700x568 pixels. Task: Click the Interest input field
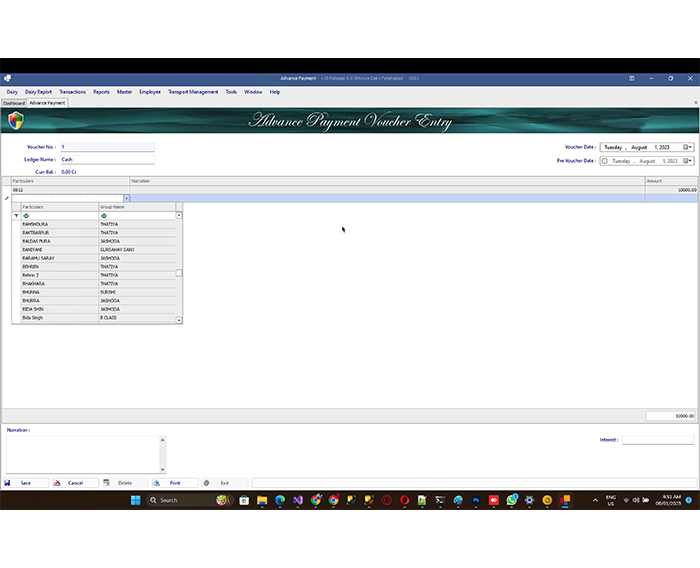coord(657,439)
